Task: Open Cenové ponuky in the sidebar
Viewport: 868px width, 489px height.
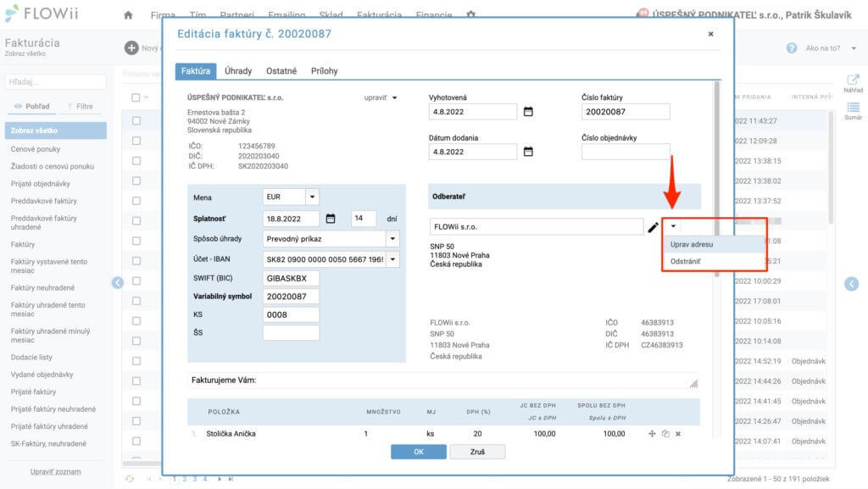Action: click(36, 149)
